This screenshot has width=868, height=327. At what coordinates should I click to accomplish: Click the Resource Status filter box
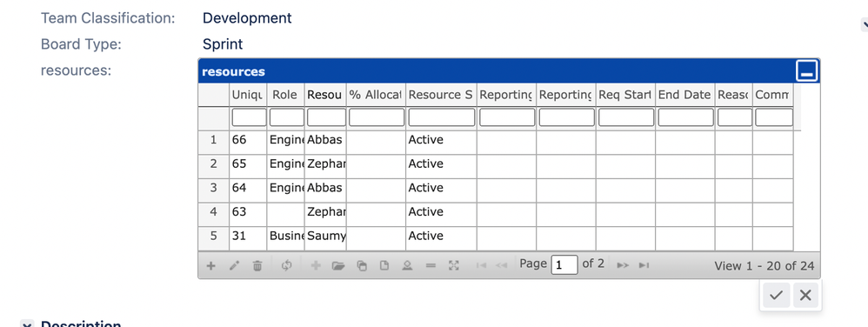pos(442,117)
